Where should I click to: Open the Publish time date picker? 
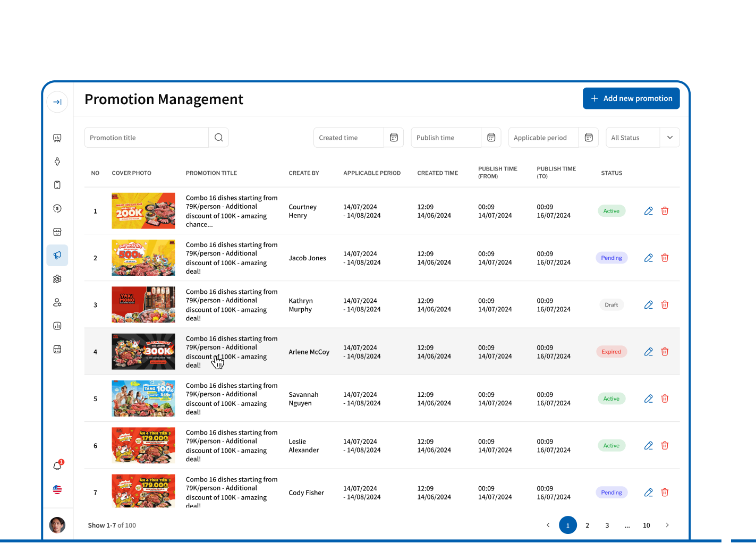(491, 138)
